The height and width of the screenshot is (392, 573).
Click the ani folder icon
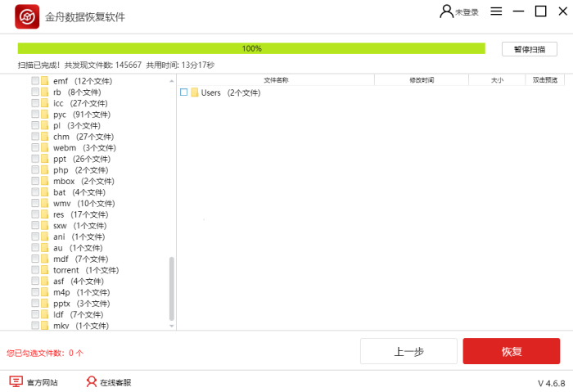tap(44, 237)
